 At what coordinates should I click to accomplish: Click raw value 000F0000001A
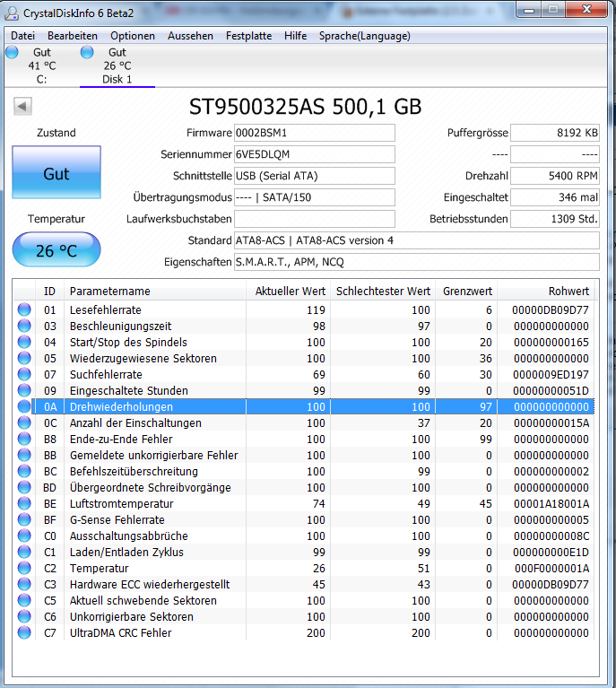pyautogui.click(x=552, y=568)
